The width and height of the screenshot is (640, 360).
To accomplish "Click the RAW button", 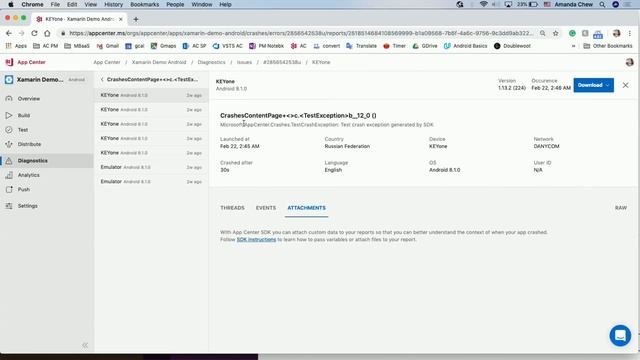I will pos(621,208).
